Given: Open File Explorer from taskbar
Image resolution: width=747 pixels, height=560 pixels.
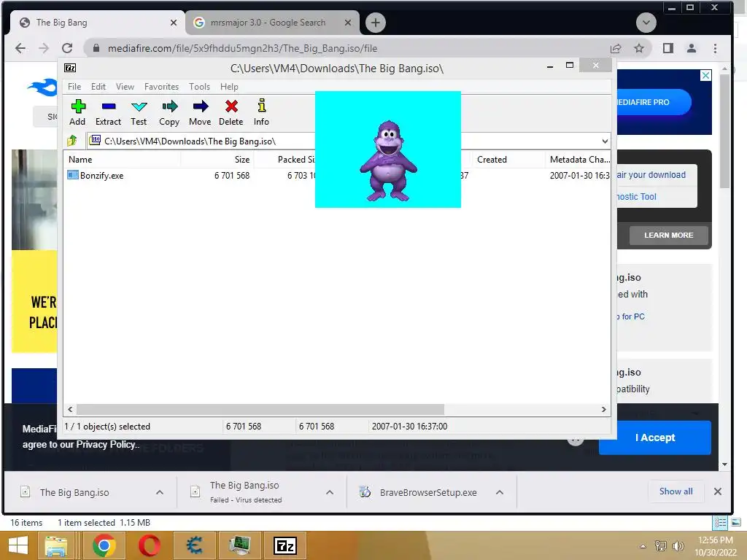Looking at the screenshot, I should [56, 545].
